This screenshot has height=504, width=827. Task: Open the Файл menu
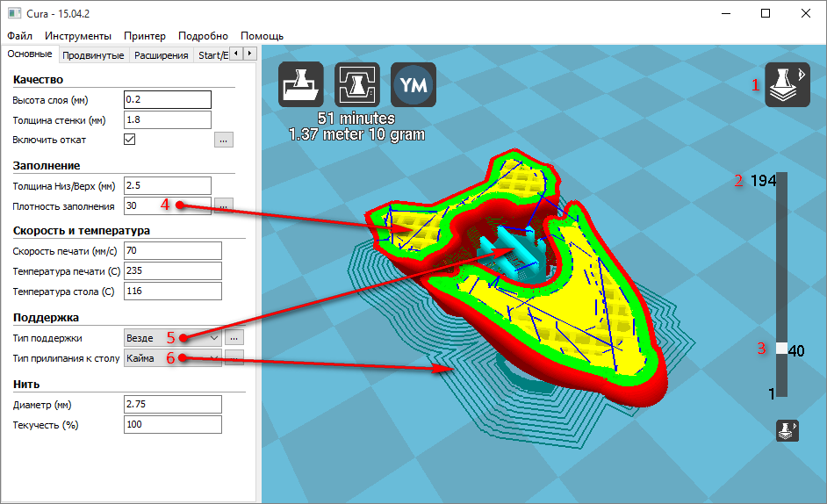(x=19, y=36)
